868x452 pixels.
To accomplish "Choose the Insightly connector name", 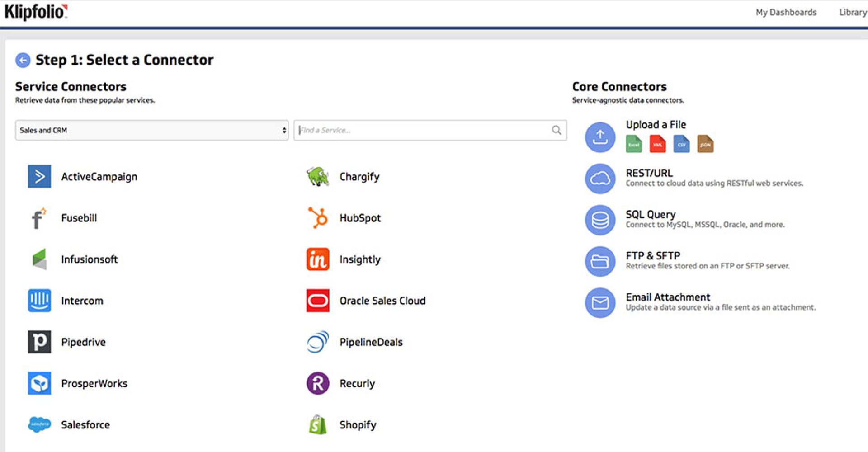I will [x=360, y=259].
